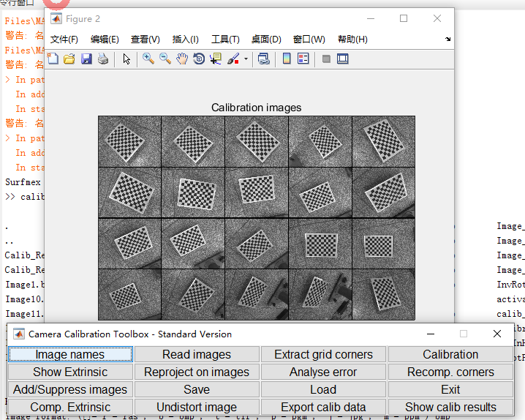Open the 工具(T) menu
Image resolution: width=525 pixels, height=420 pixels.
225,40
